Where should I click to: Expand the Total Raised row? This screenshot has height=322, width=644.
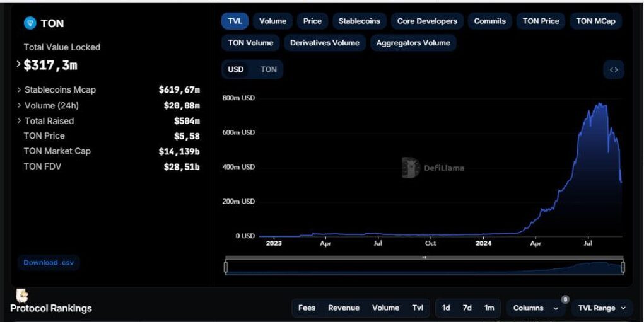click(x=20, y=120)
